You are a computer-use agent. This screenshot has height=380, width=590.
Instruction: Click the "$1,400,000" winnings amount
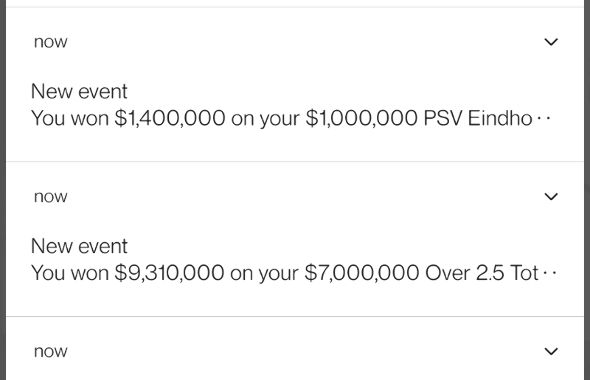[170, 118]
